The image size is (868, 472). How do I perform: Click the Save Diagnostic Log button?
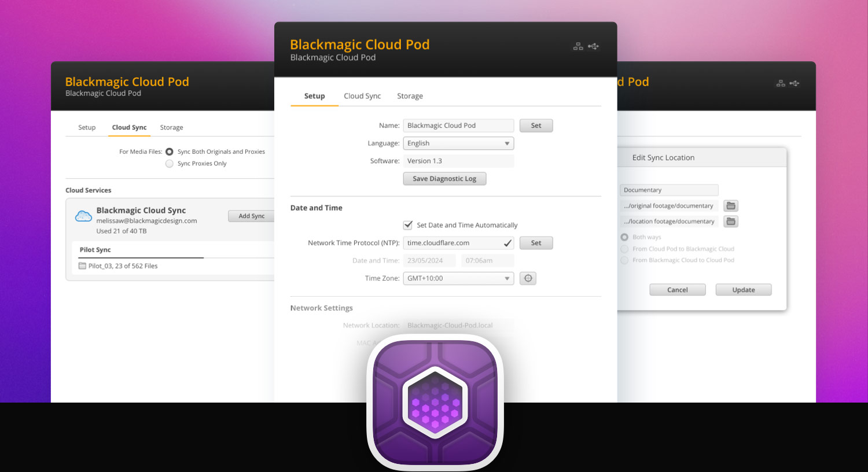tap(444, 178)
